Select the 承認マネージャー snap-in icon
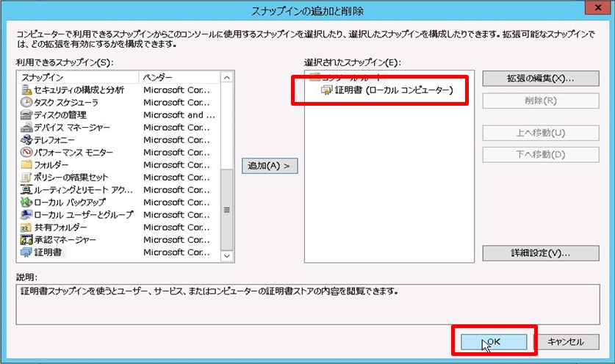Viewport: 615px width, 364px height. [27, 240]
